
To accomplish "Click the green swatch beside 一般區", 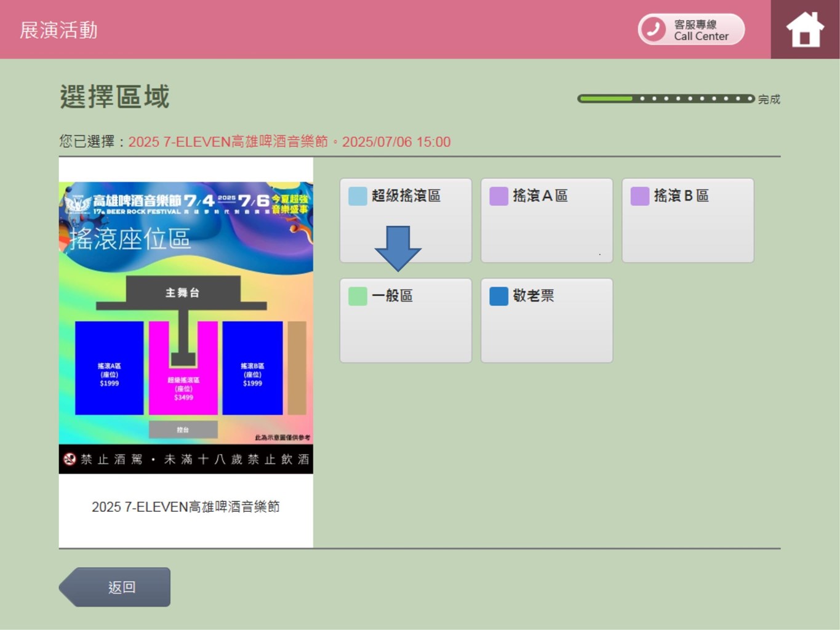I will pos(358,297).
